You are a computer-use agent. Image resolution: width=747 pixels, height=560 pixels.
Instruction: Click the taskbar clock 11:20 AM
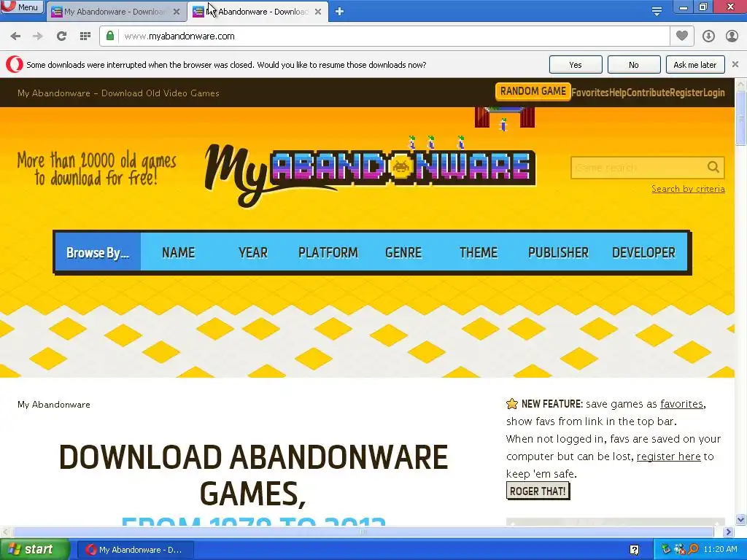point(720,550)
